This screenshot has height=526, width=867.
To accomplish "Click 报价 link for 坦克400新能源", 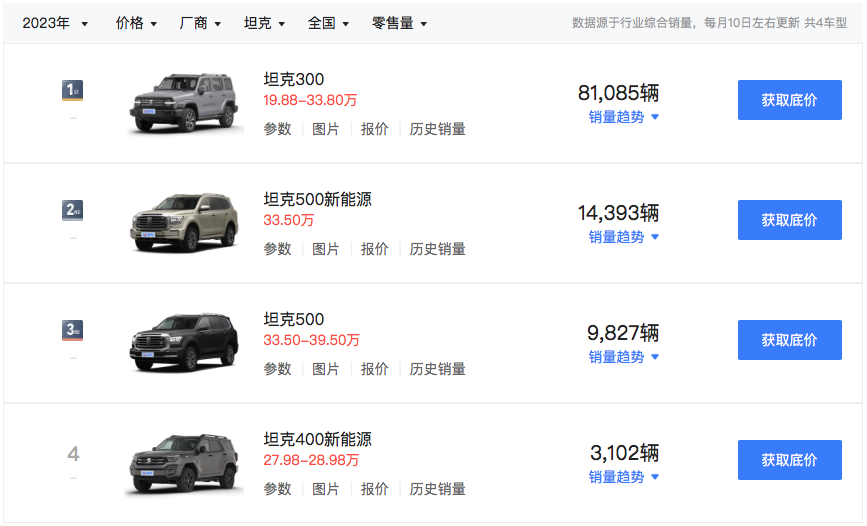I will pyautogui.click(x=375, y=489).
